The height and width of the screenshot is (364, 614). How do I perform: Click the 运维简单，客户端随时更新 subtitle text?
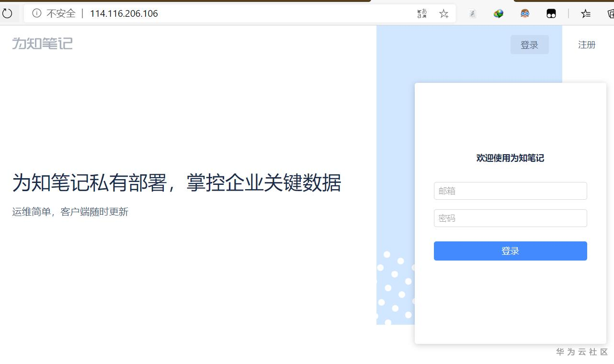(70, 212)
